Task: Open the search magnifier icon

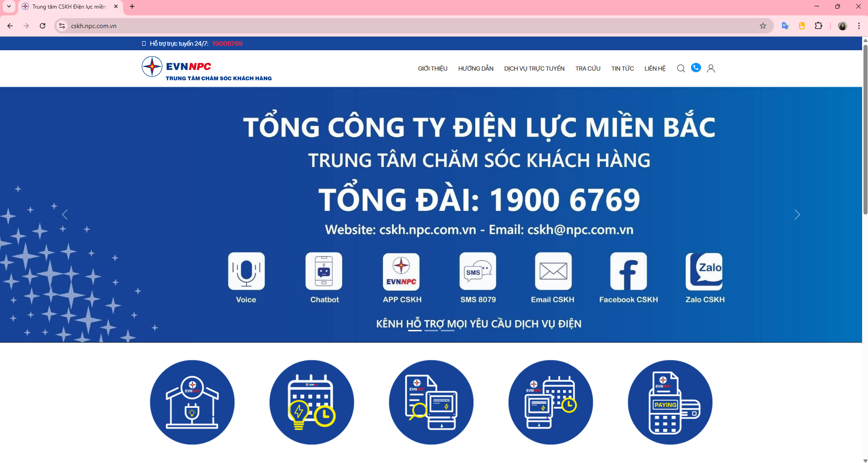Action: pos(681,68)
